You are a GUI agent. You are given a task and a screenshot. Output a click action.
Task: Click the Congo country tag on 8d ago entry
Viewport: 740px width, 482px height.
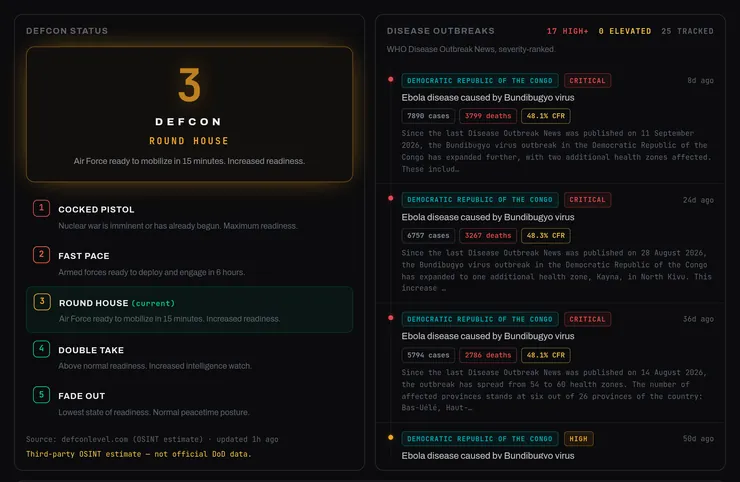[480, 81]
